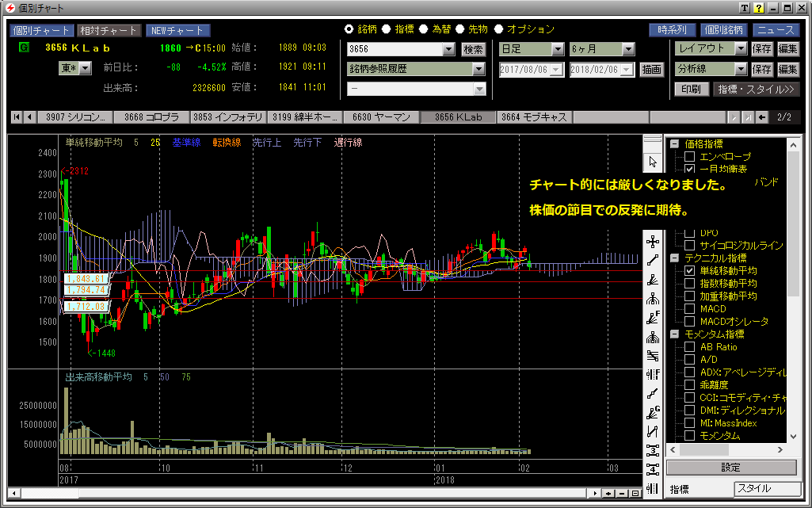The height and width of the screenshot is (508, 812).
Task: Open the スタイル tab
Action: (x=764, y=489)
